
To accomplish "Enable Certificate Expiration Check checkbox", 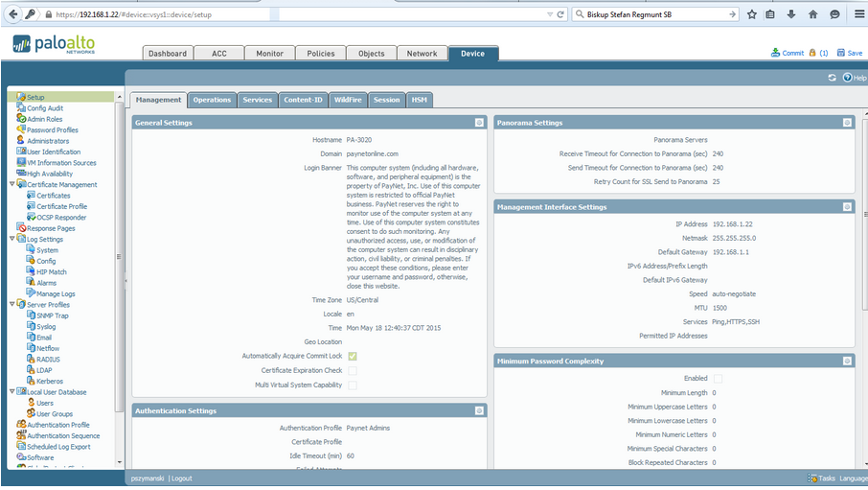I will [x=353, y=370].
